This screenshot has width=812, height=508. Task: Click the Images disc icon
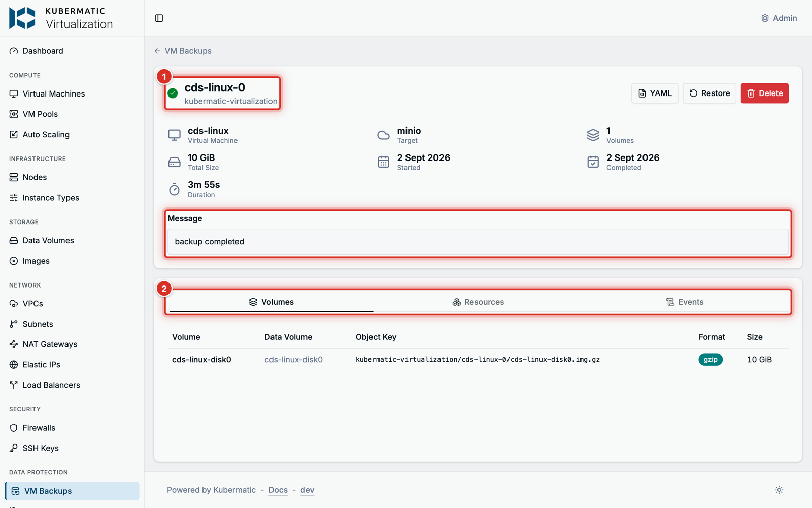coord(14,261)
